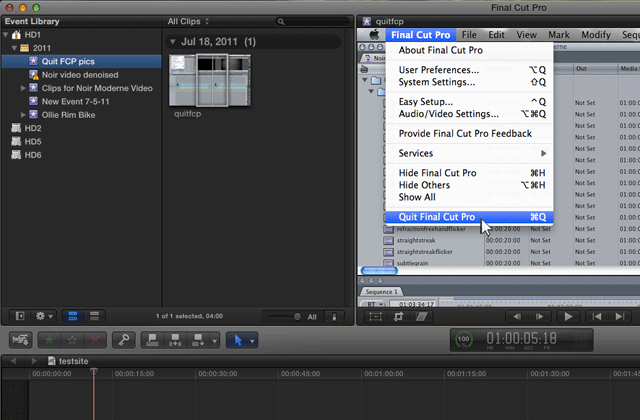The image size is (640, 420).
Task: Open the All Clips filter pop-up
Action: coord(188,21)
